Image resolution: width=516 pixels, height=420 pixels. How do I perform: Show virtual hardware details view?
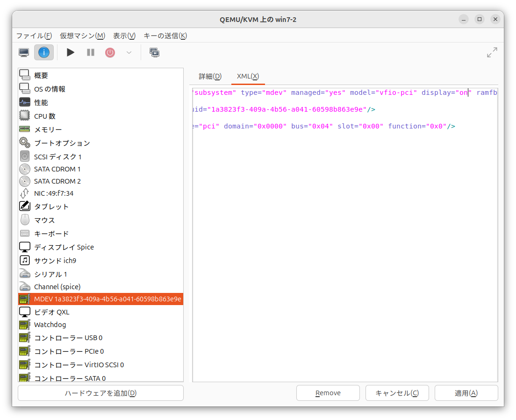(44, 53)
